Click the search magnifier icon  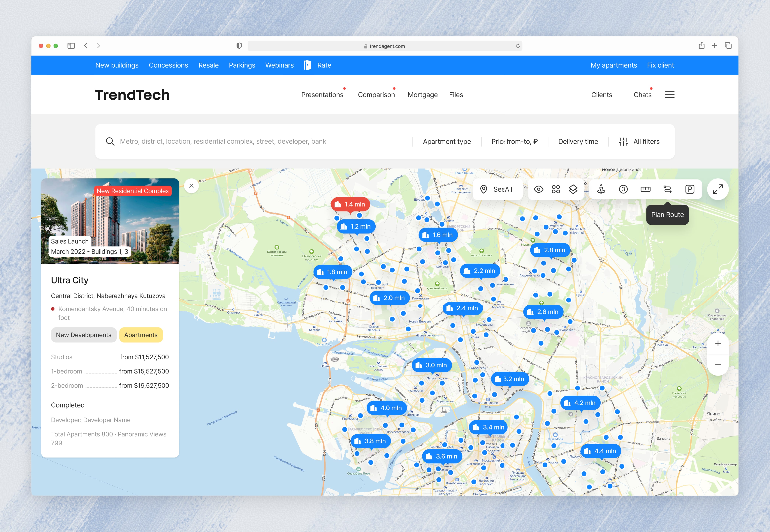pos(110,141)
